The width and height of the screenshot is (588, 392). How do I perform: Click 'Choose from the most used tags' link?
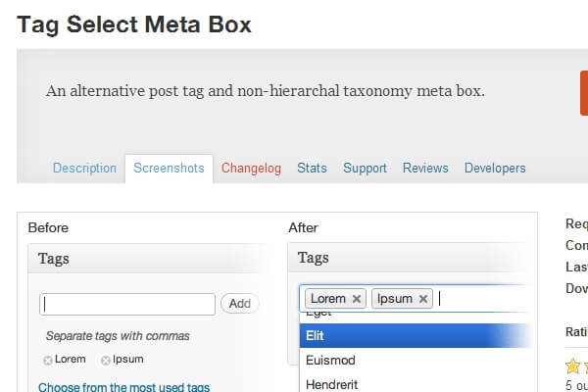coord(123,387)
